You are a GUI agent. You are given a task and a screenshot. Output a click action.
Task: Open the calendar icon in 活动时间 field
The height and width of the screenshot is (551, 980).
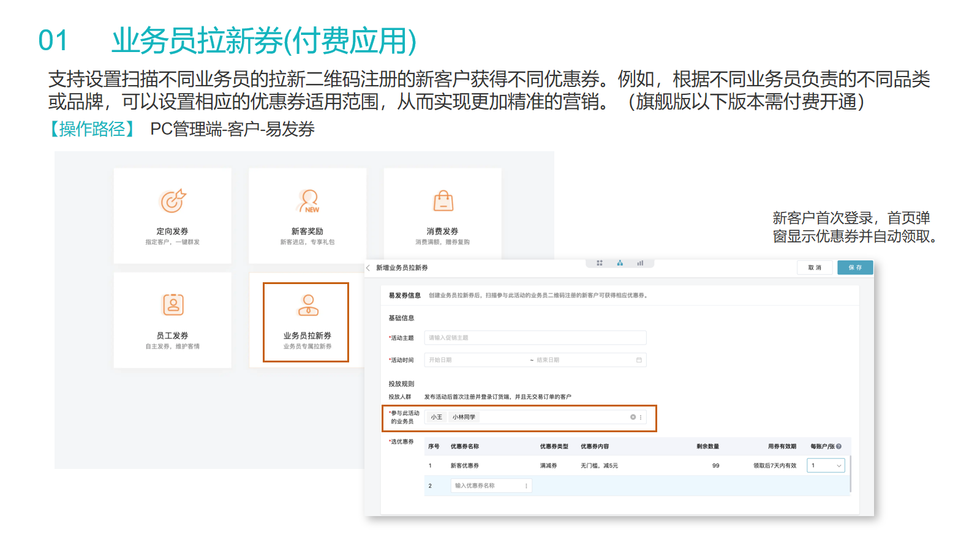pos(639,360)
